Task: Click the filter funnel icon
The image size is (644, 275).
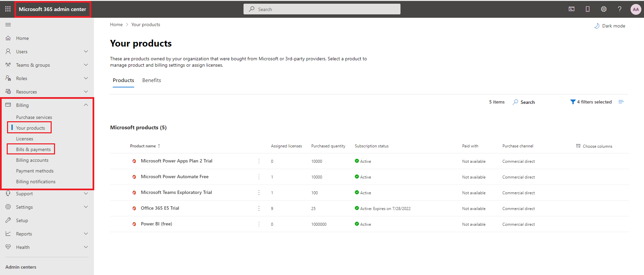Action: click(x=573, y=102)
